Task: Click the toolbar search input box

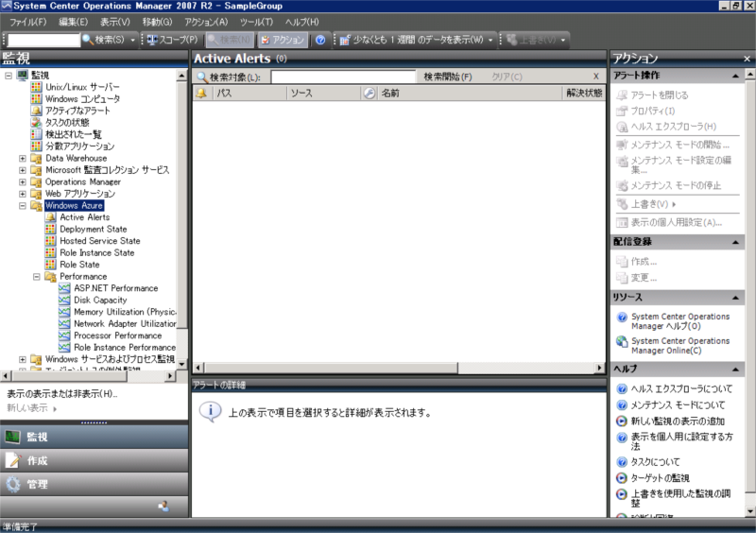Action: 43,40
